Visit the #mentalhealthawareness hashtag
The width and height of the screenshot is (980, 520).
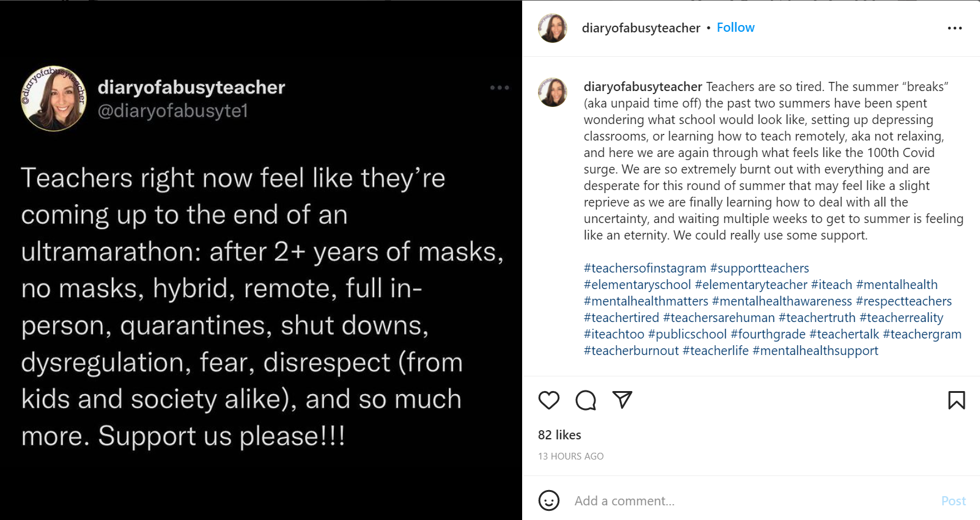pos(782,301)
